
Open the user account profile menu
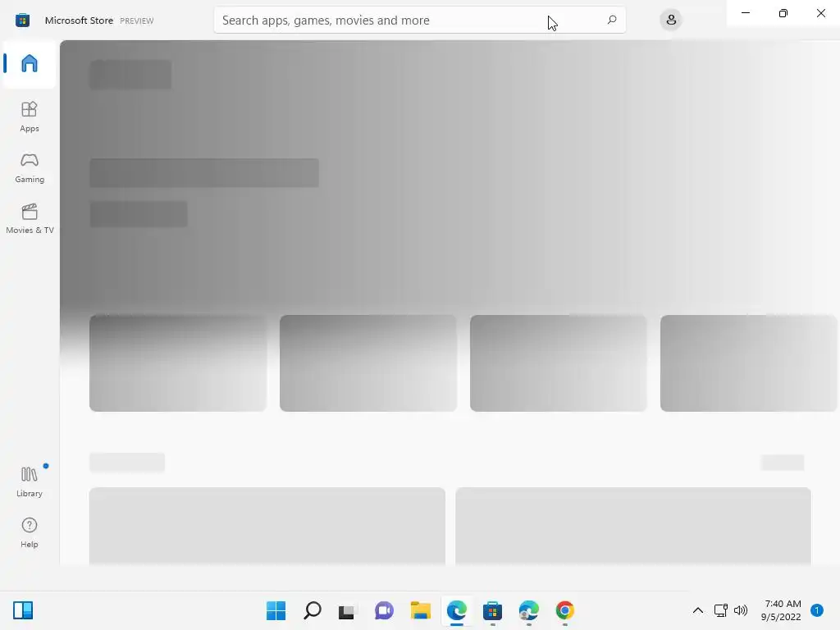(671, 21)
